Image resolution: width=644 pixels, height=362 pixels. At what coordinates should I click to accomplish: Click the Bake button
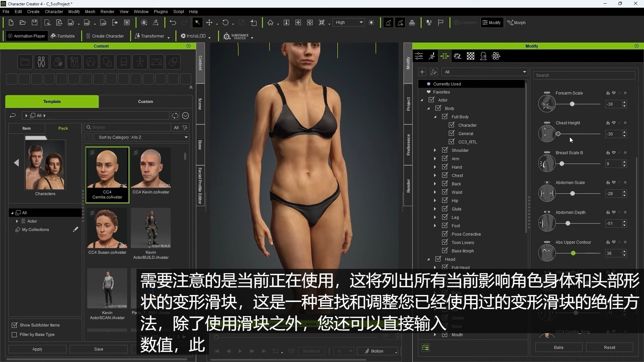point(558,348)
